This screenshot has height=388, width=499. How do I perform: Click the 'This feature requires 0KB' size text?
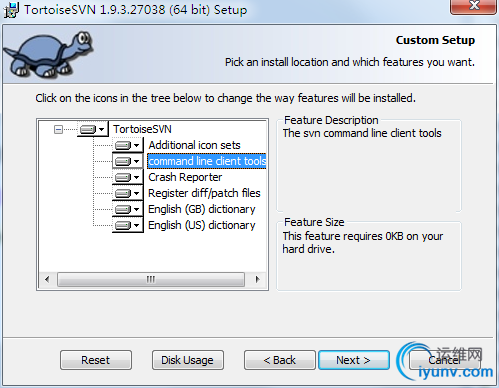tap(363, 243)
